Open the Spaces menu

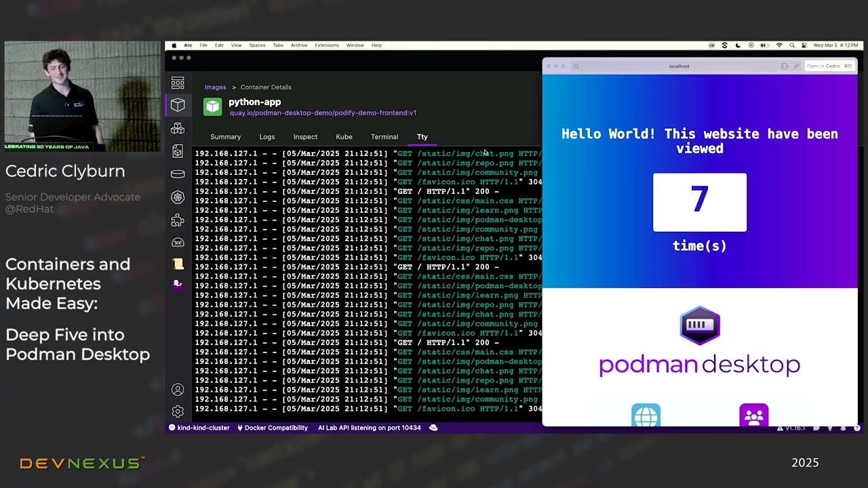click(x=257, y=45)
